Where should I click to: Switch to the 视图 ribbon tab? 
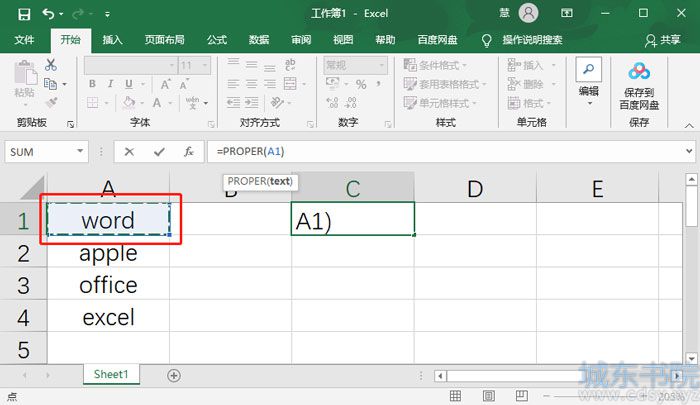[343, 40]
